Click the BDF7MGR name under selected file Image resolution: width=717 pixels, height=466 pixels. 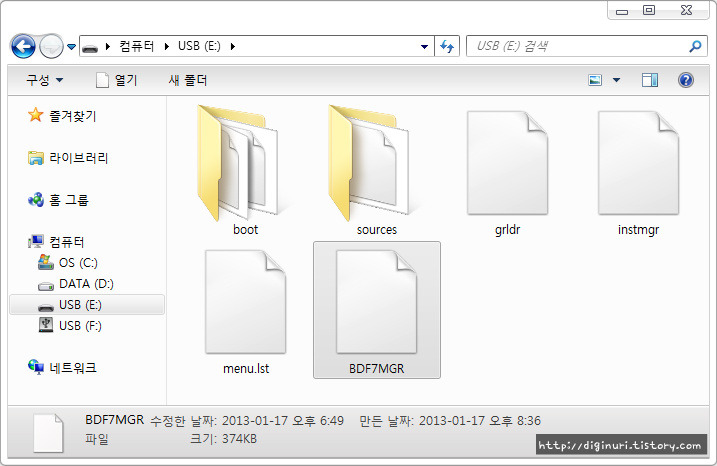[x=377, y=369]
